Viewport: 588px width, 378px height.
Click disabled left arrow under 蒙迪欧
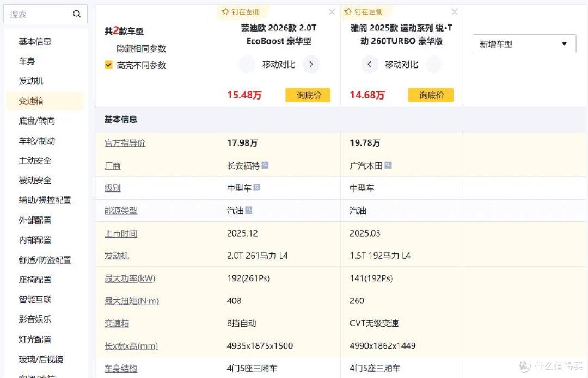247,64
